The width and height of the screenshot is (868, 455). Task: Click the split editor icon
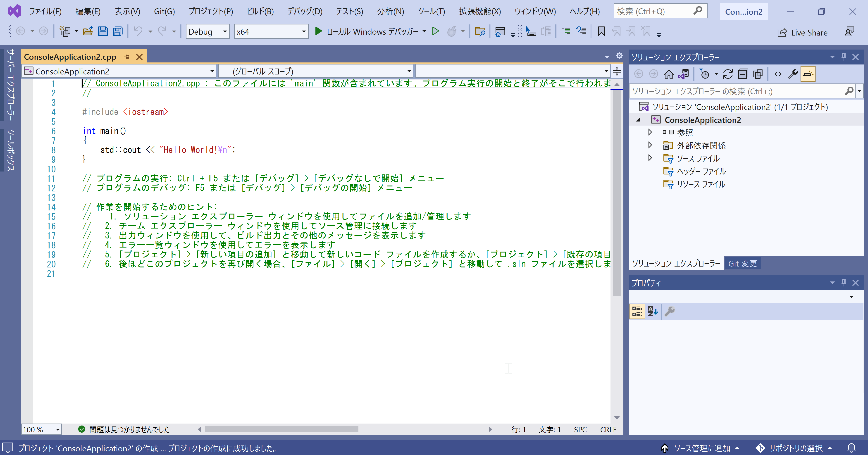click(x=617, y=71)
